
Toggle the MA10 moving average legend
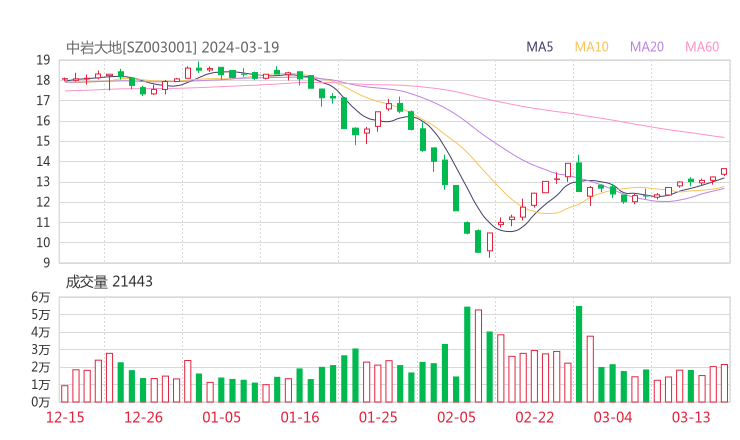[x=592, y=47]
